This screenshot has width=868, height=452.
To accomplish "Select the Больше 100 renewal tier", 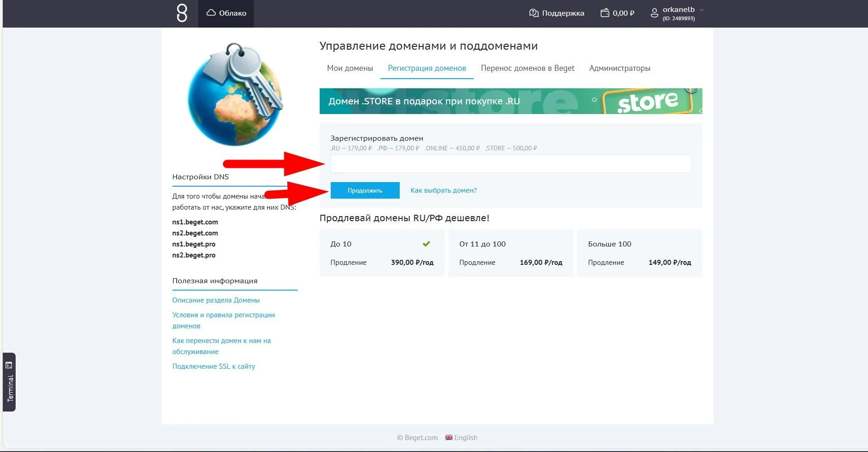I will pyautogui.click(x=639, y=252).
